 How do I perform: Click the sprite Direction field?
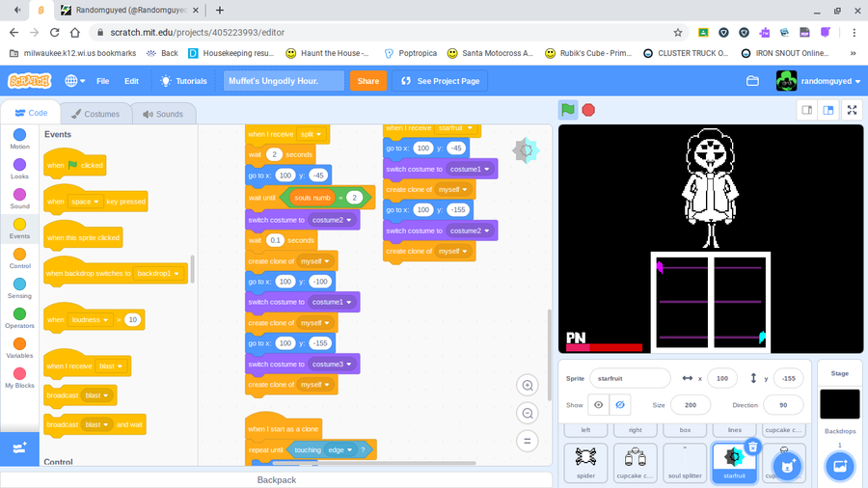783,405
